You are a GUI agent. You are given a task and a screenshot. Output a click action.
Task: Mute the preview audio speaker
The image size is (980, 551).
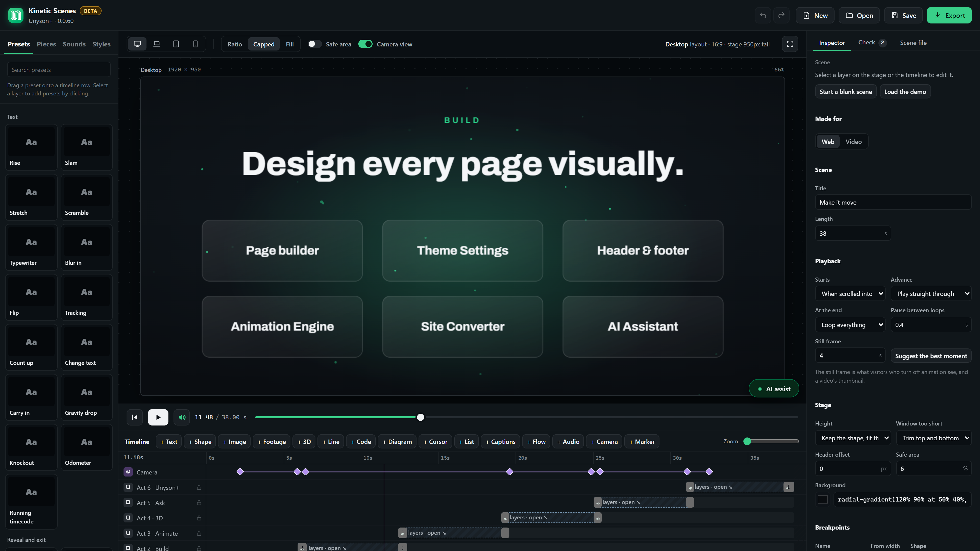coord(182,417)
